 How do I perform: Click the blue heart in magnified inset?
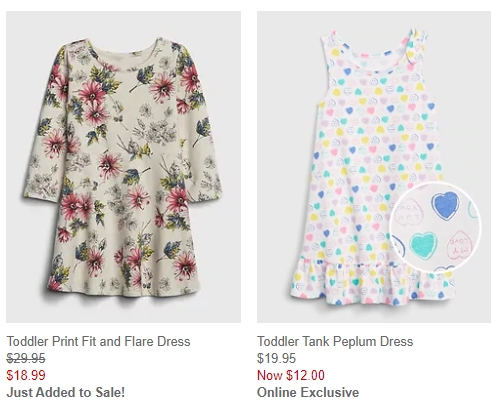click(445, 205)
